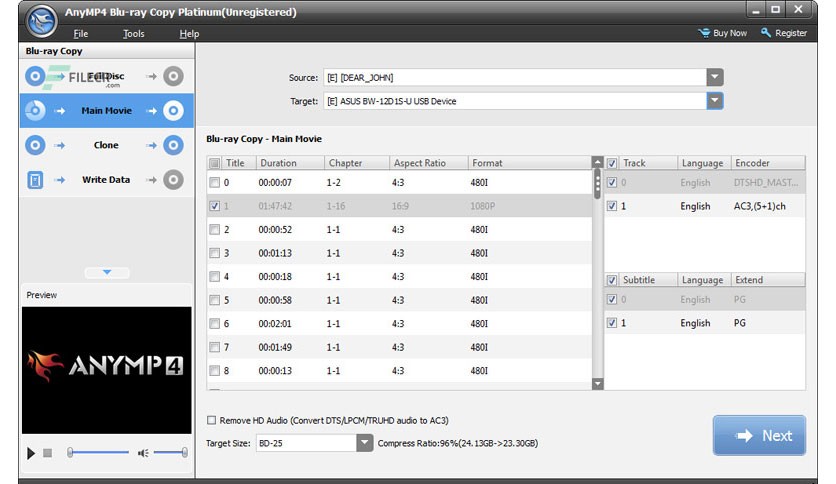Mute preview with speaker icon
This screenshot has height=484, width=836.
(x=143, y=453)
